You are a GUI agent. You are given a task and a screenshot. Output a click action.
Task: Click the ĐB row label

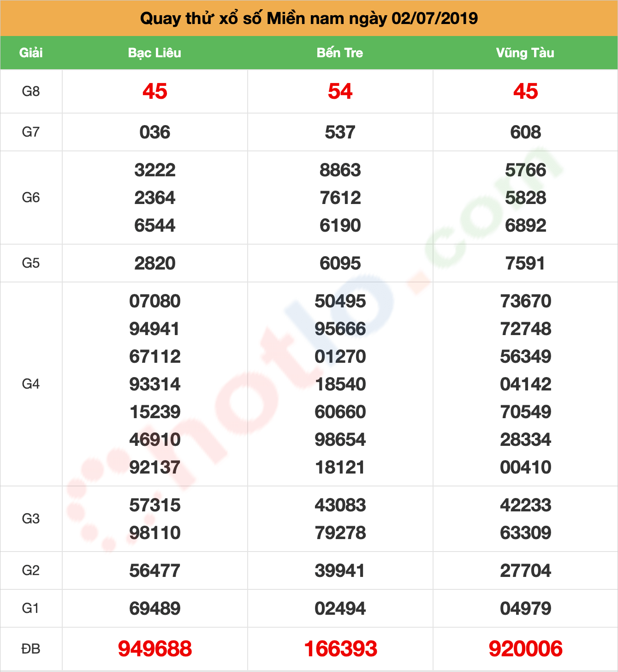pos(31,649)
